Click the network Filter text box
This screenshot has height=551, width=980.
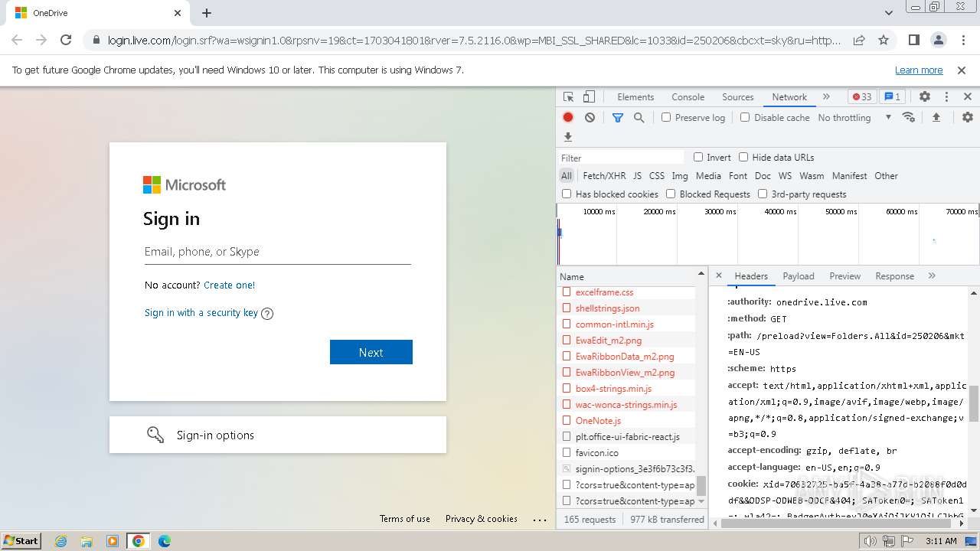[622, 158]
